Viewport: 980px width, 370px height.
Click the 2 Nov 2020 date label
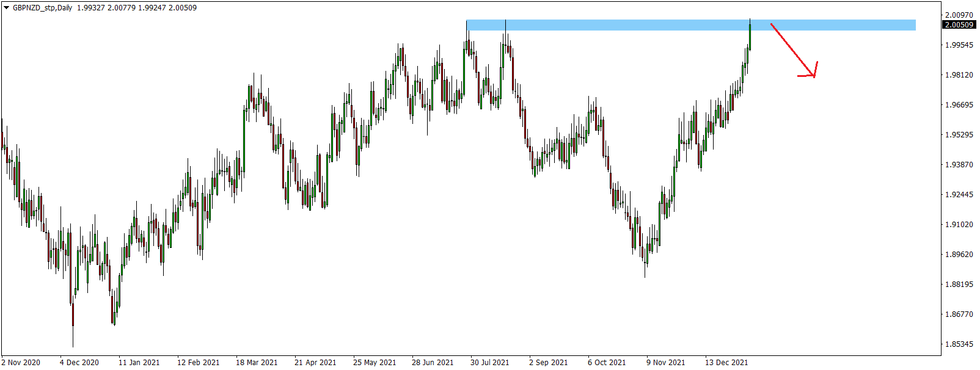click(21, 362)
